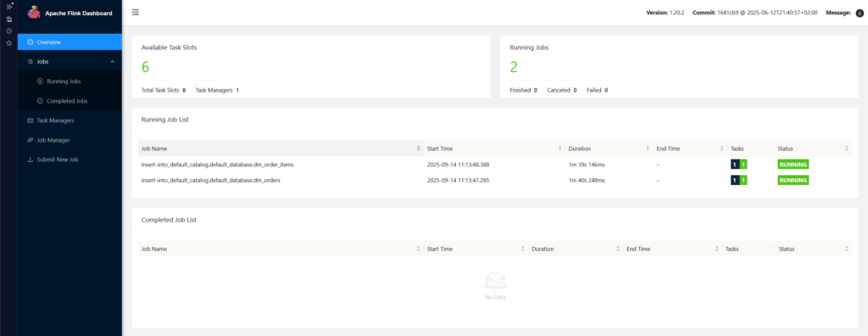Click the Tasks column header in Completed Job List
Image resolution: width=868 pixels, height=336 pixels.
732,249
